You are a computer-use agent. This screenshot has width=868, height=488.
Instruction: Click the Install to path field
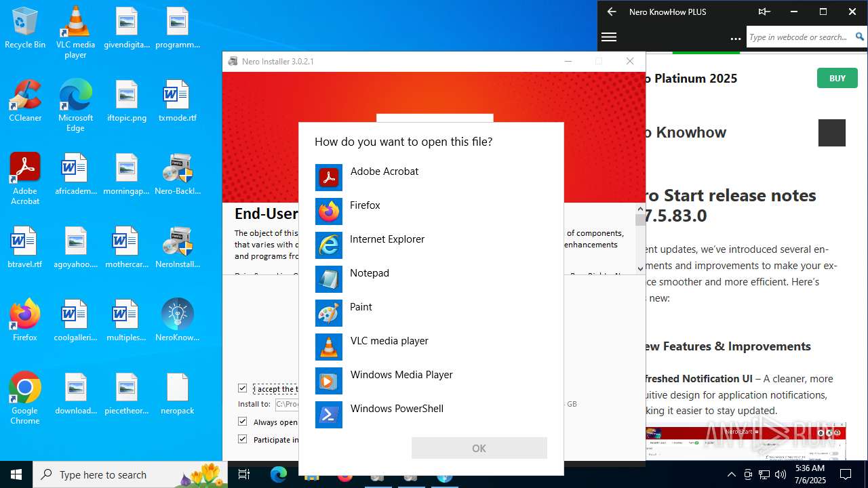click(287, 404)
